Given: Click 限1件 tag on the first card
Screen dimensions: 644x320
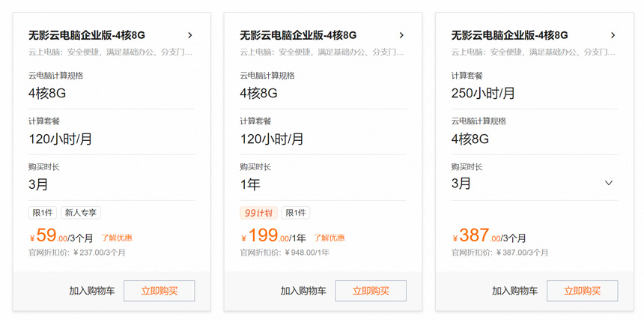Looking at the screenshot, I should tap(43, 213).
